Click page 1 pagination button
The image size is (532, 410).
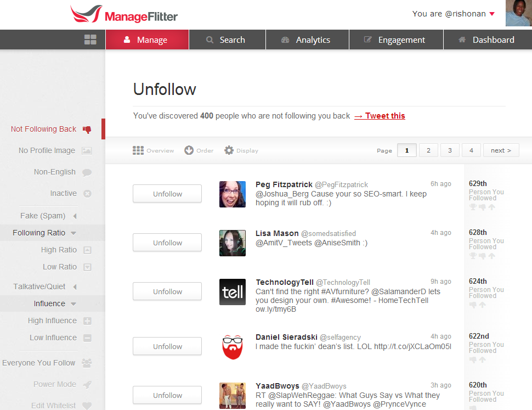point(407,150)
